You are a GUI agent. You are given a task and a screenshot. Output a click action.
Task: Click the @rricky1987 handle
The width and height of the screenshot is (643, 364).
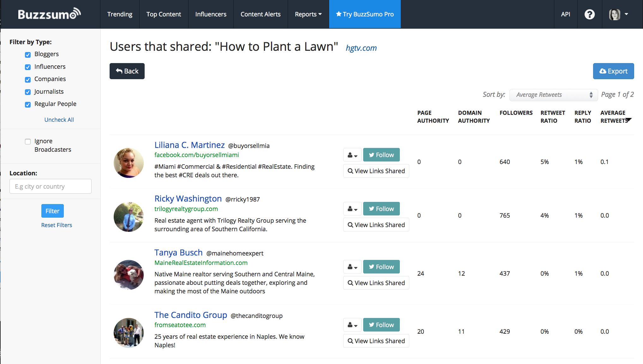pyautogui.click(x=243, y=199)
